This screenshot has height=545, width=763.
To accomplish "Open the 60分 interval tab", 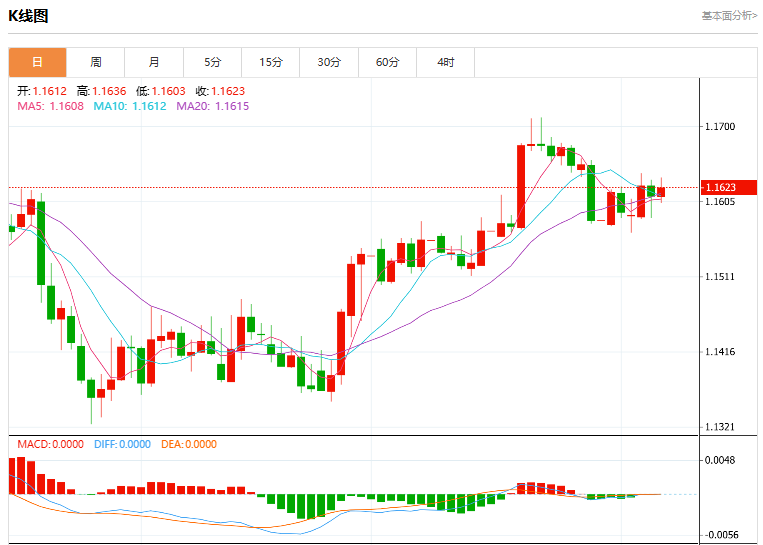I will pos(387,62).
